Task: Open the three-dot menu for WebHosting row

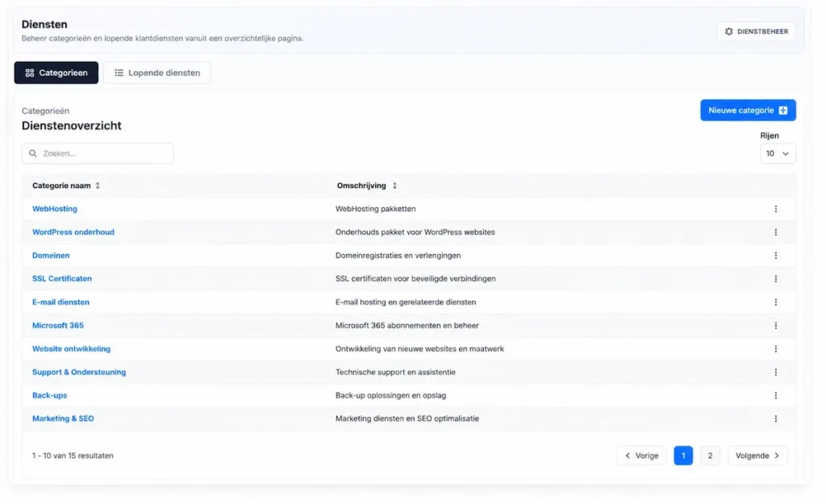Action: coord(775,209)
